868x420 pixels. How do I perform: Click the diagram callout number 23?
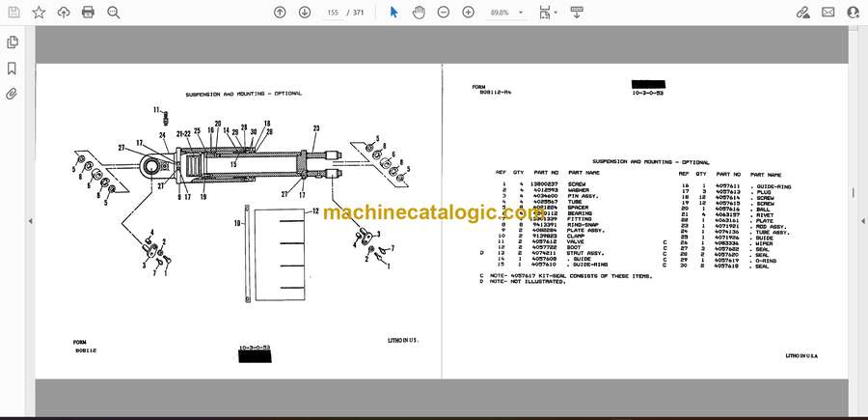(x=316, y=128)
